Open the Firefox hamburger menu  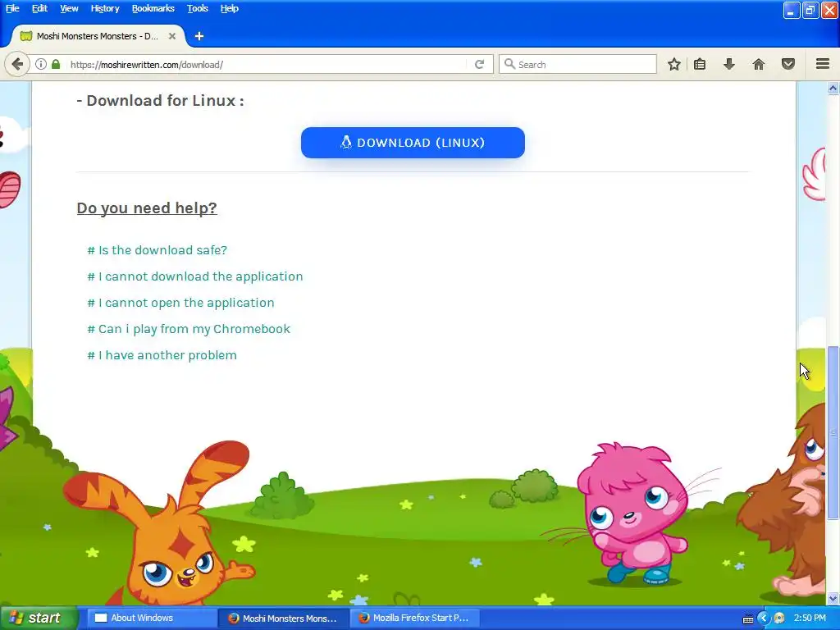(x=823, y=64)
